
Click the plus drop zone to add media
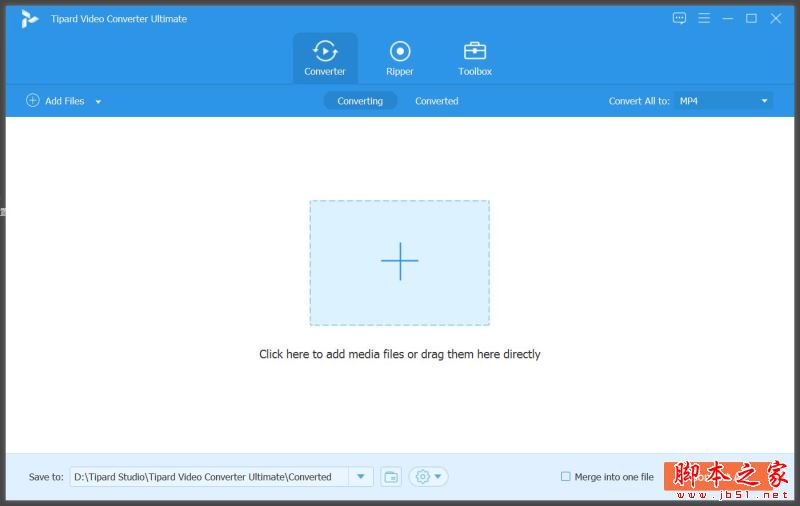pyautogui.click(x=399, y=263)
